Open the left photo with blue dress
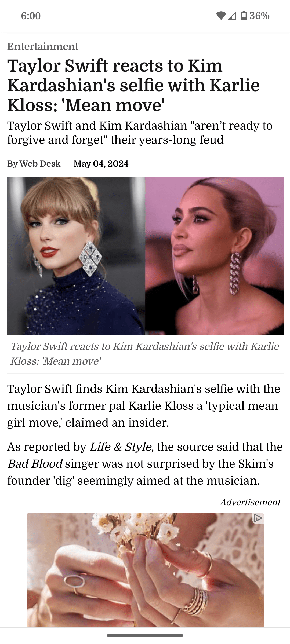 (x=76, y=256)
